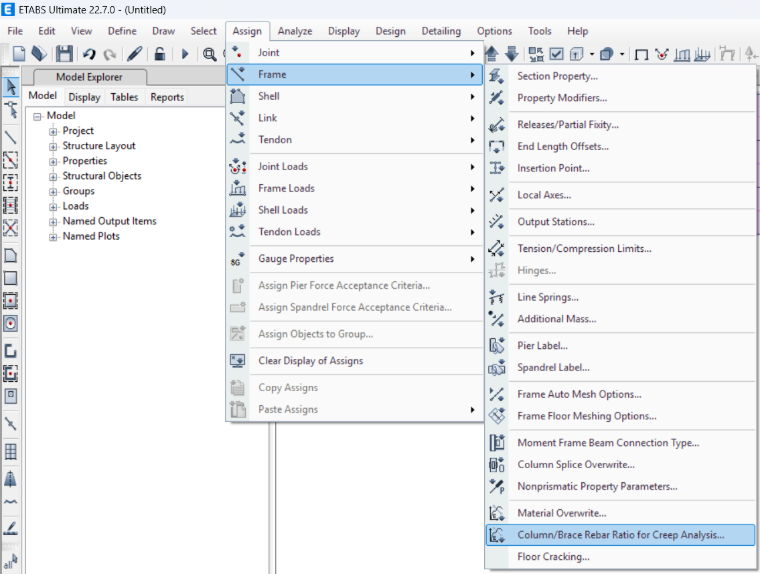Click the lock/unlock model icon

[159, 53]
